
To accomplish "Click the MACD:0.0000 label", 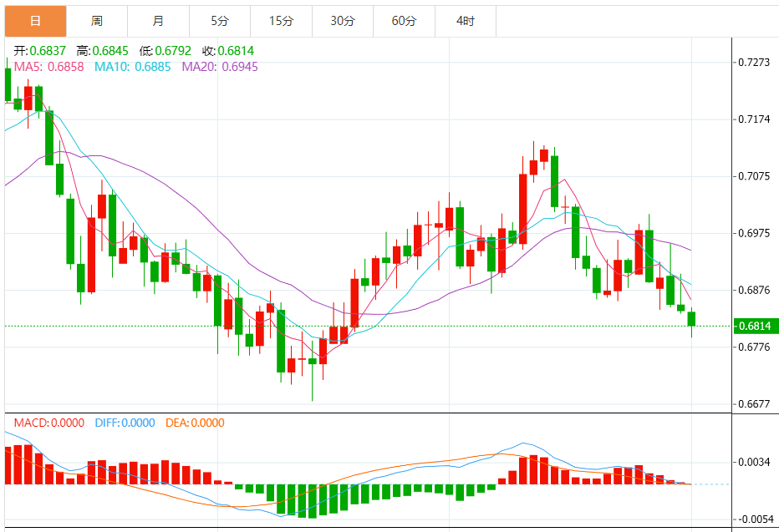I will tap(48, 423).
